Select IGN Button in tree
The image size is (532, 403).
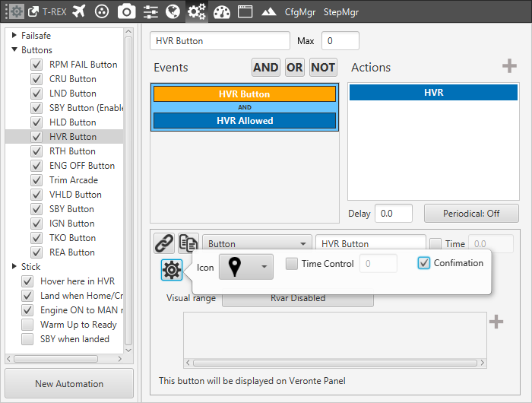click(71, 224)
